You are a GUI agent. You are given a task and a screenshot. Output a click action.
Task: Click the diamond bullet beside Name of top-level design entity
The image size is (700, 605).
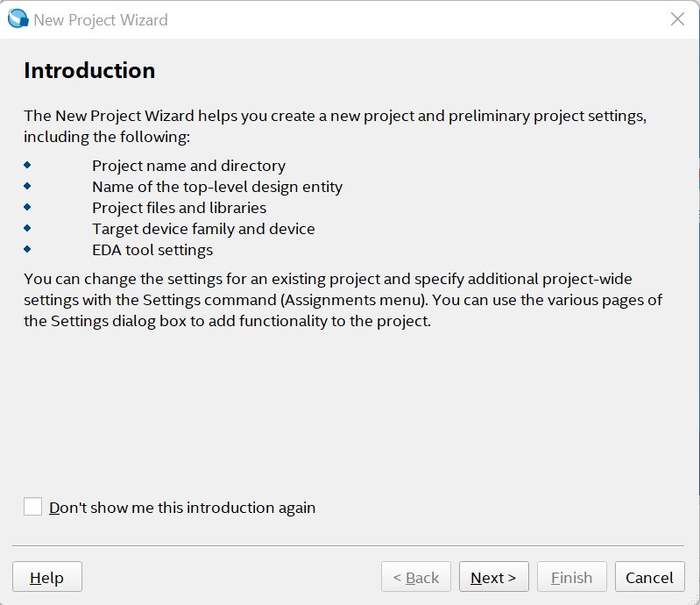(27, 186)
